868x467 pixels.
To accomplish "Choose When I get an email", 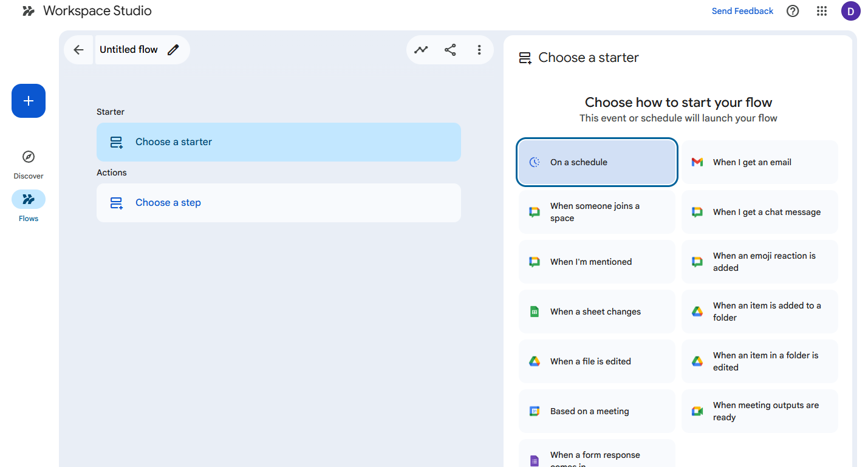I will point(759,162).
